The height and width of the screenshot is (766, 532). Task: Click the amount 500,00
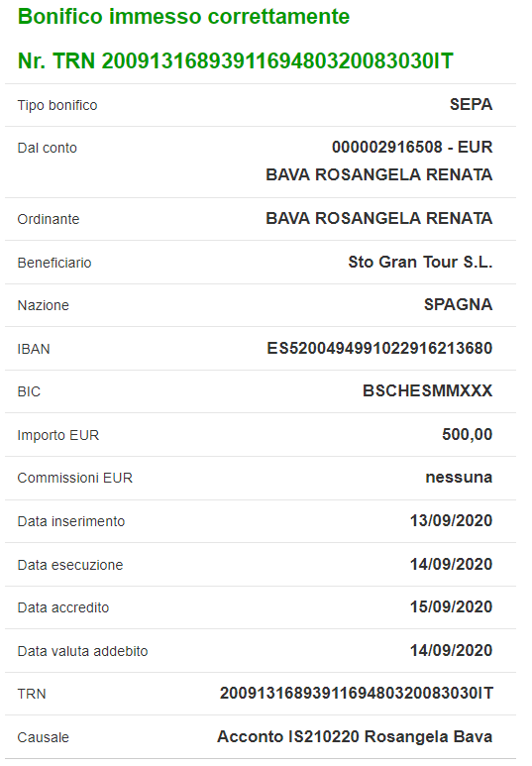click(467, 434)
